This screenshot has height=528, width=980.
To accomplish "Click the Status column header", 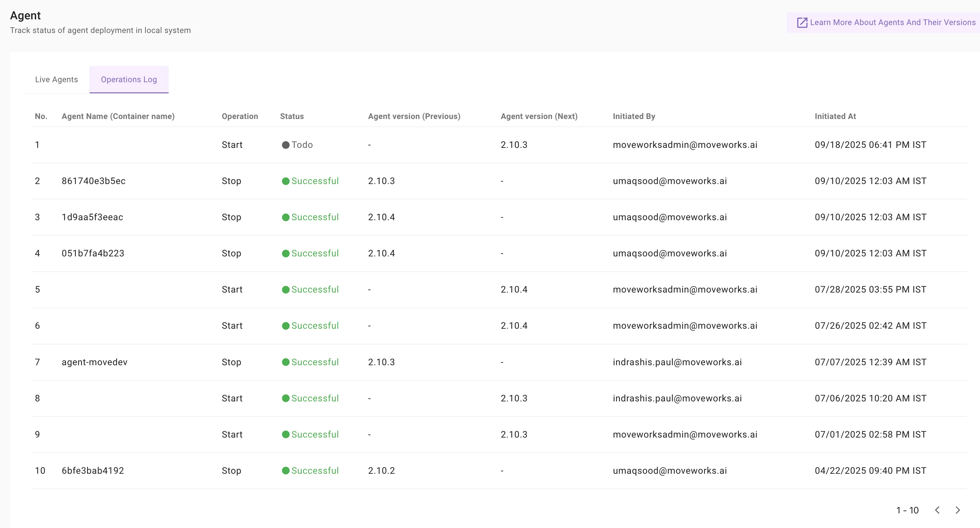I will pos(292,116).
